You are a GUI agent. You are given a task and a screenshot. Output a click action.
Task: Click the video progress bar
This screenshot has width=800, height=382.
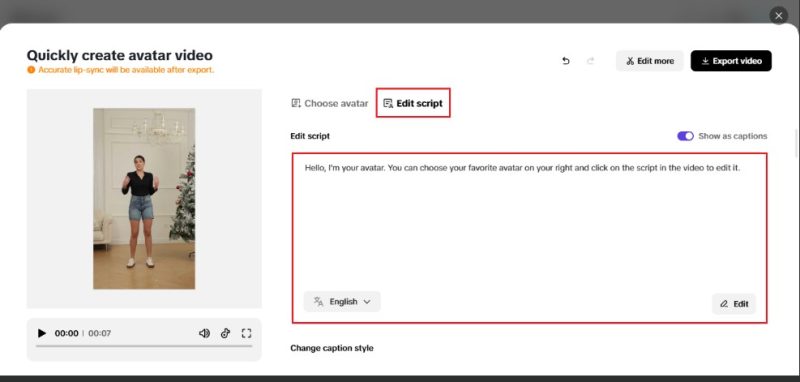[144, 346]
